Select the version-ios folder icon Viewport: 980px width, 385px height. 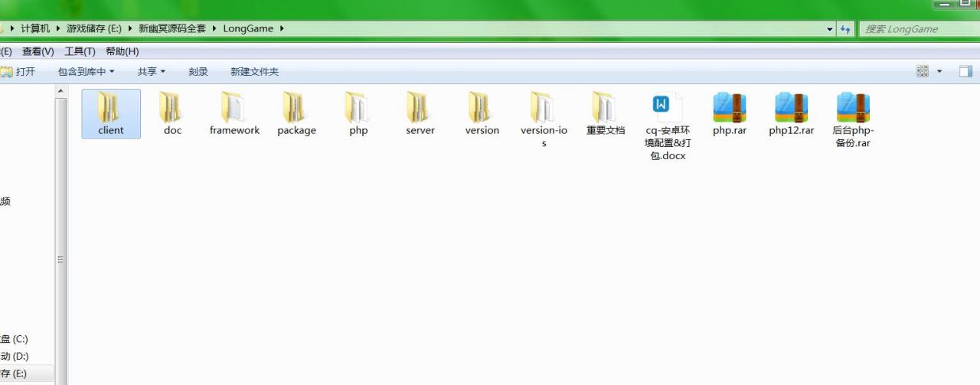[x=544, y=107]
